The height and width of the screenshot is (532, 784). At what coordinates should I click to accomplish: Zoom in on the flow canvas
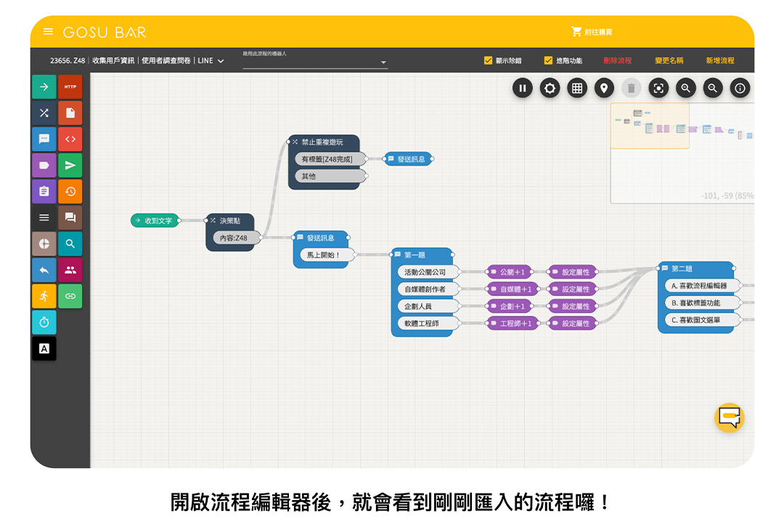(685, 89)
